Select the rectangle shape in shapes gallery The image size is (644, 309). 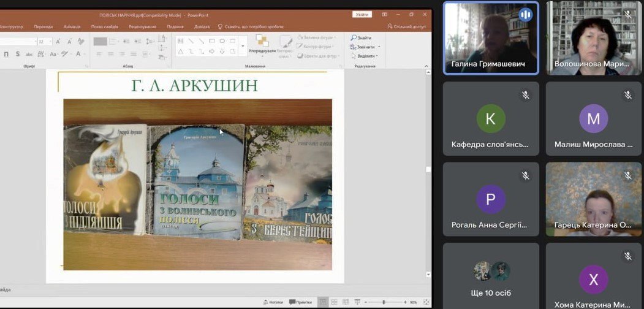coord(212,41)
